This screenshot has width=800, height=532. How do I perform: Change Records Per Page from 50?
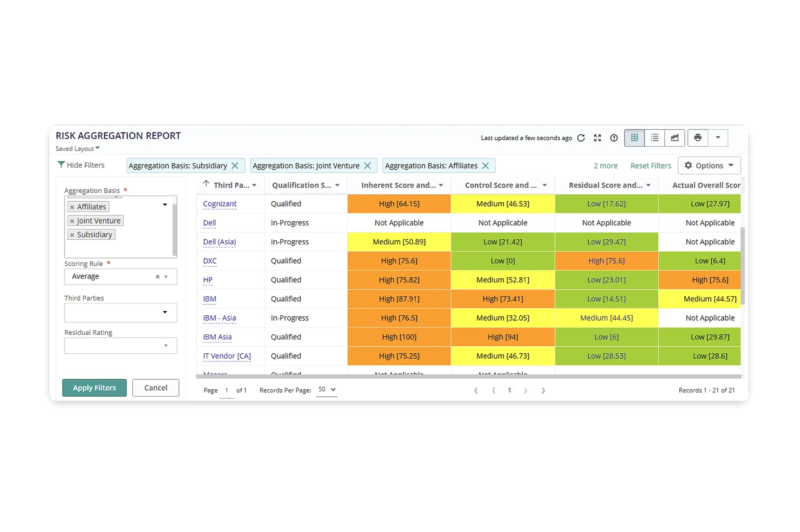pyautogui.click(x=327, y=389)
